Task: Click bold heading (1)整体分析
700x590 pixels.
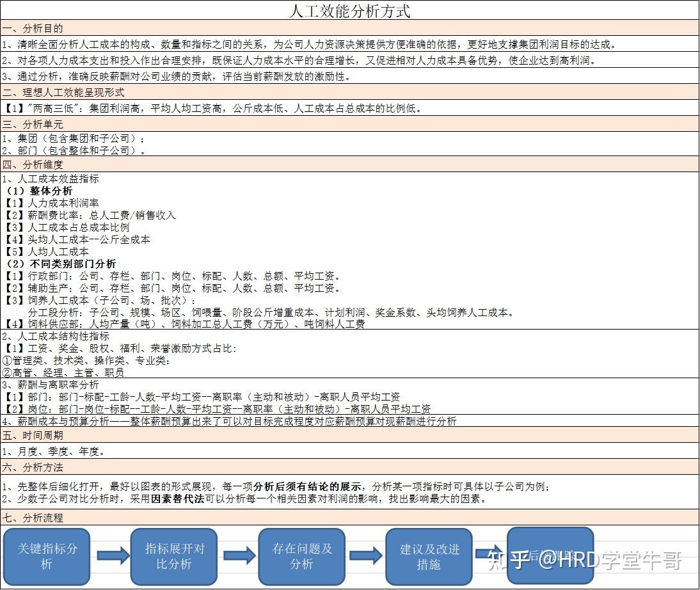Action: 39,191
